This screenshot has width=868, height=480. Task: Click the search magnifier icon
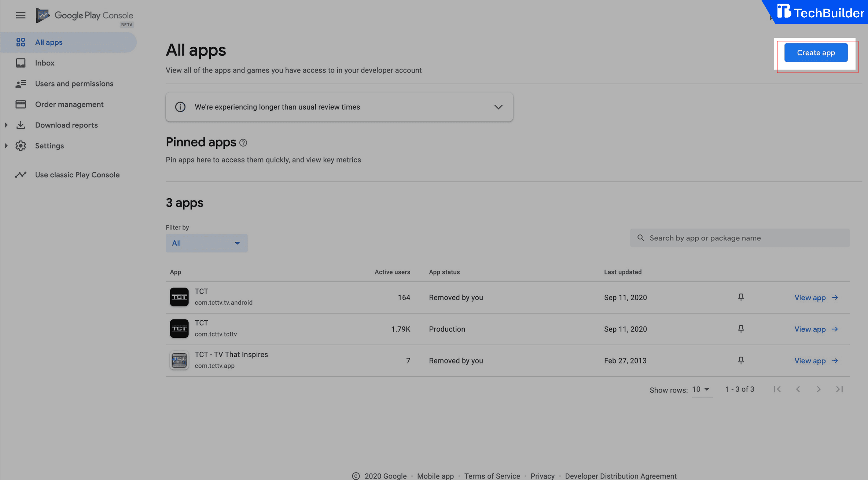pos(641,238)
